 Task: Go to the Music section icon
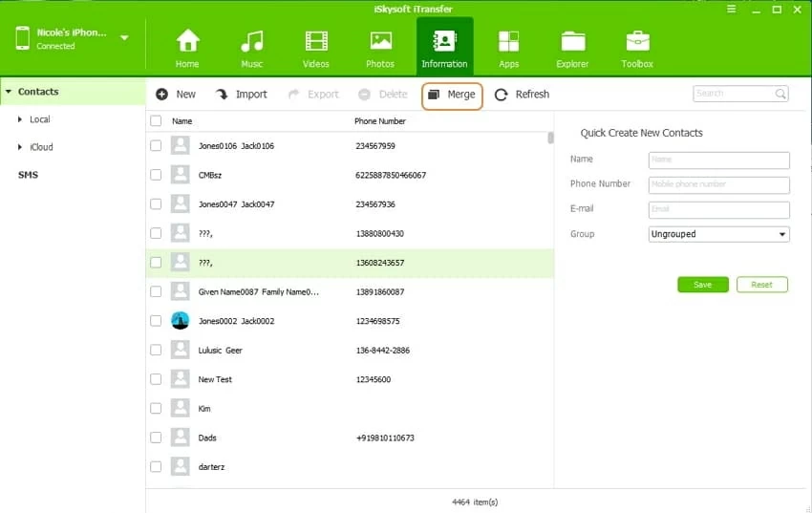(251, 42)
